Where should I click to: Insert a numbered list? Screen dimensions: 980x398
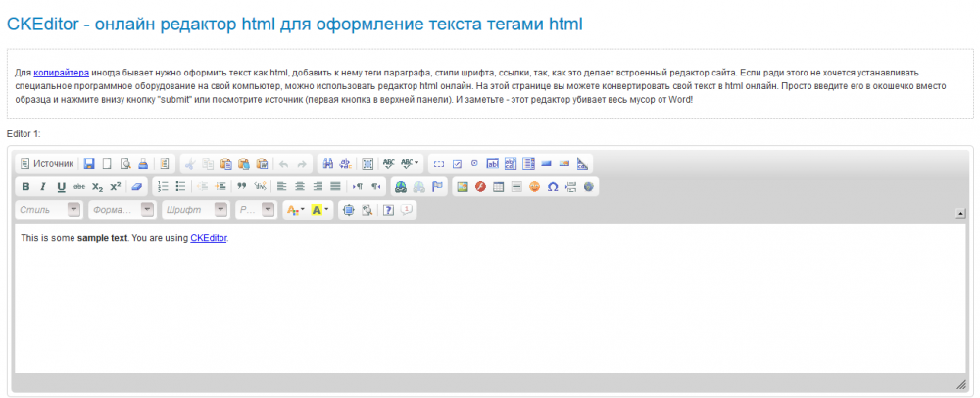163,186
